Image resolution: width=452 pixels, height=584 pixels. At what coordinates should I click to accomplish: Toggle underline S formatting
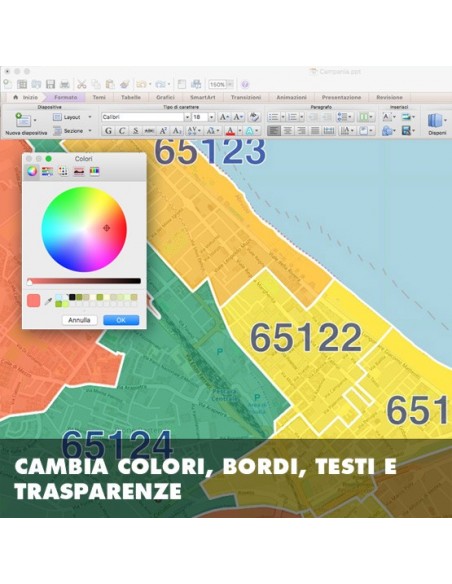click(x=136, y=131)
